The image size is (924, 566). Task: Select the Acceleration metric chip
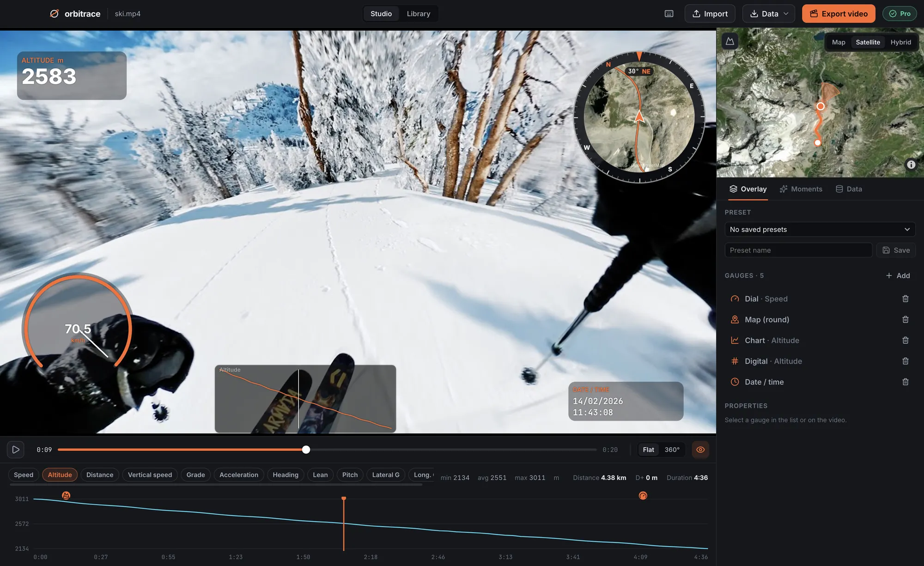tap(239, 475)
